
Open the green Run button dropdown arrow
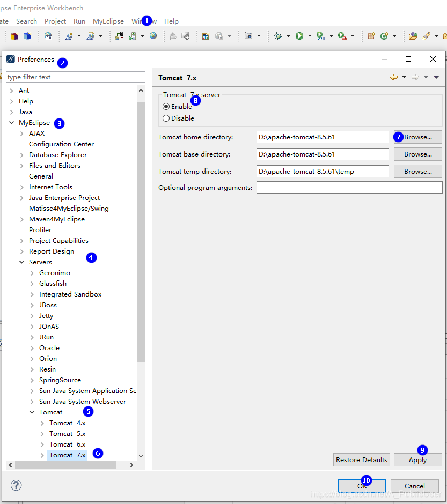[x=310, y=36]
